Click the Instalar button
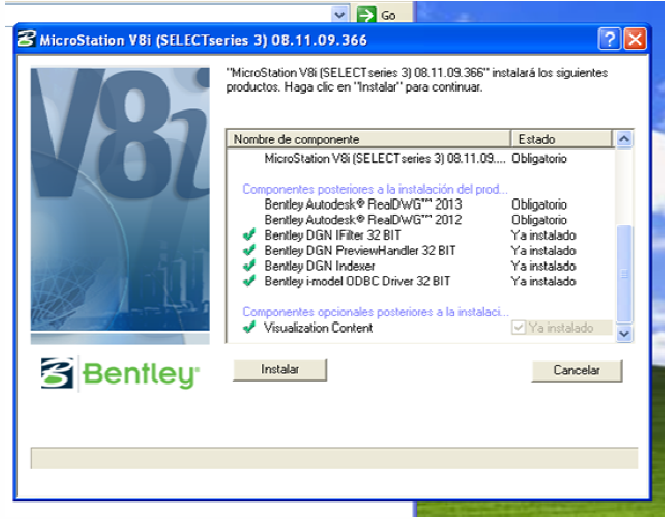665x519 pixels. (x=280, y=370)
